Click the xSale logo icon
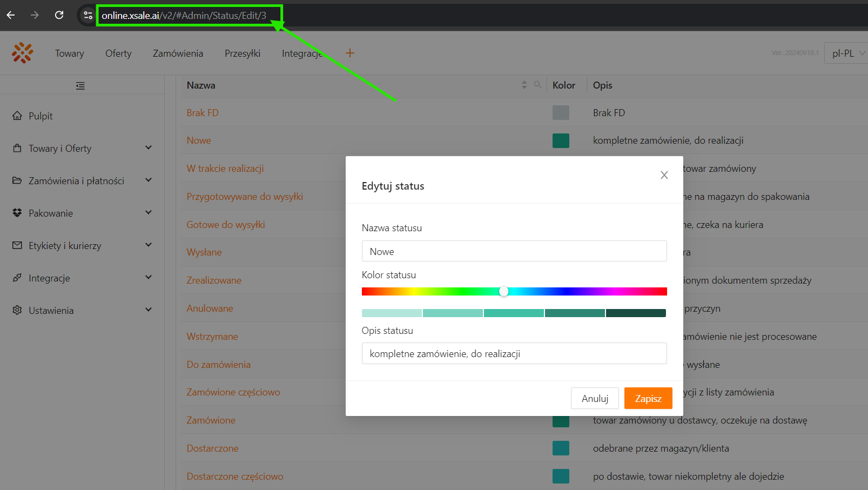The height and width of the screenshot is (490, 868). 23,53
